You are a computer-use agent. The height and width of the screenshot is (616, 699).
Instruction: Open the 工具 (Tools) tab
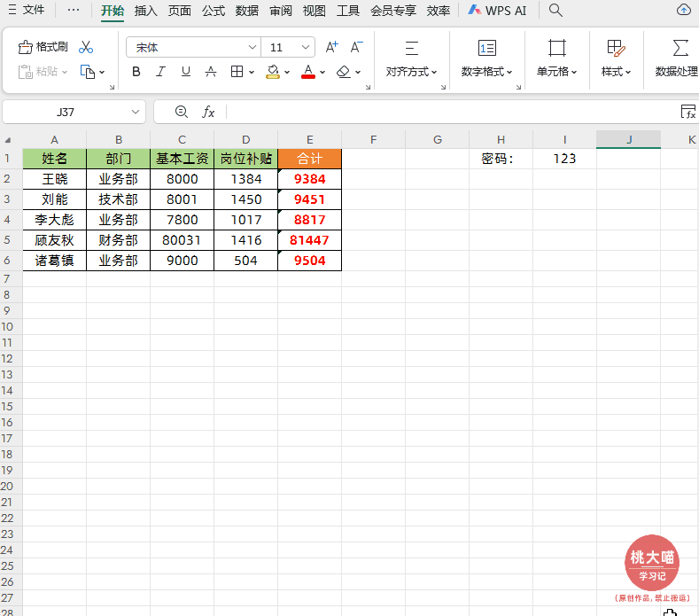348,11
